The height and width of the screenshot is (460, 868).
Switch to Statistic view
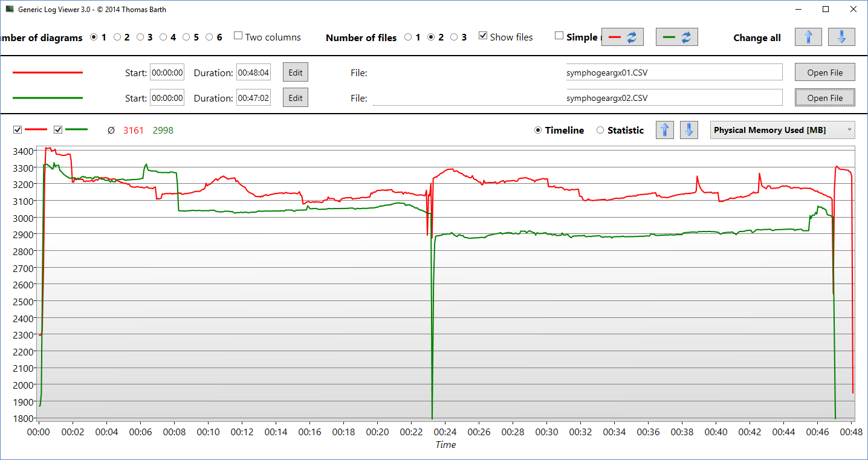600,131
